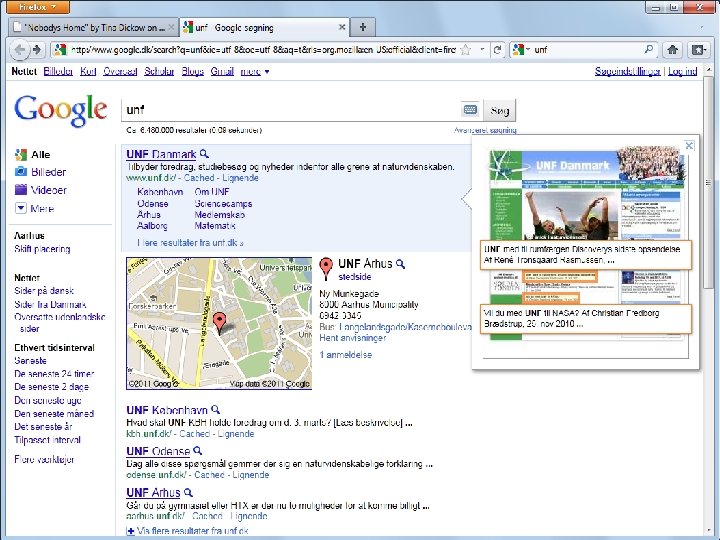Screen dimensions: 720x540
Task: Open the Cached link for UNF Odense
Action: (x=209, y=475)
